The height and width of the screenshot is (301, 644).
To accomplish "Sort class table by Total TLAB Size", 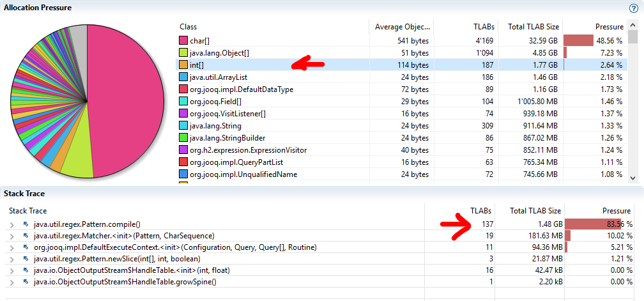I will [530, 27].
